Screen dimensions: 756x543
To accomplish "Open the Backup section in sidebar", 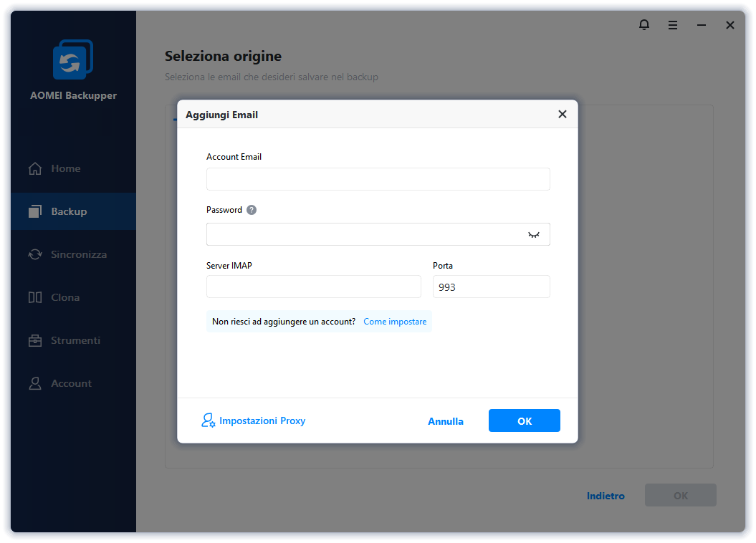I will click(69, 211).
